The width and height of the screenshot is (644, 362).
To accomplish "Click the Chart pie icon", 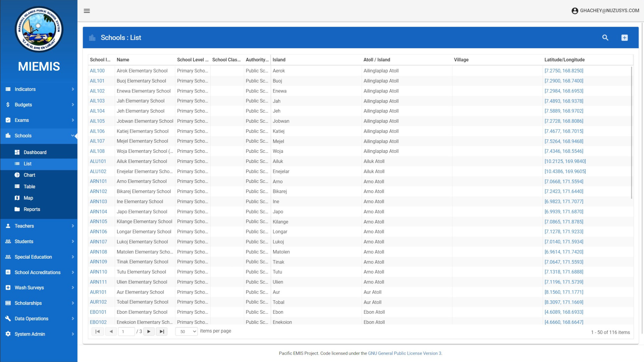I will pos(17,175).
